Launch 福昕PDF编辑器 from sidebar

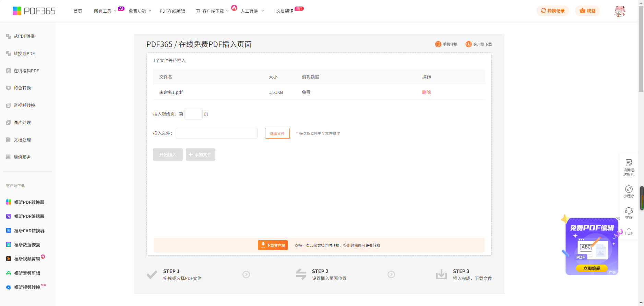click(x=29, y=217)
